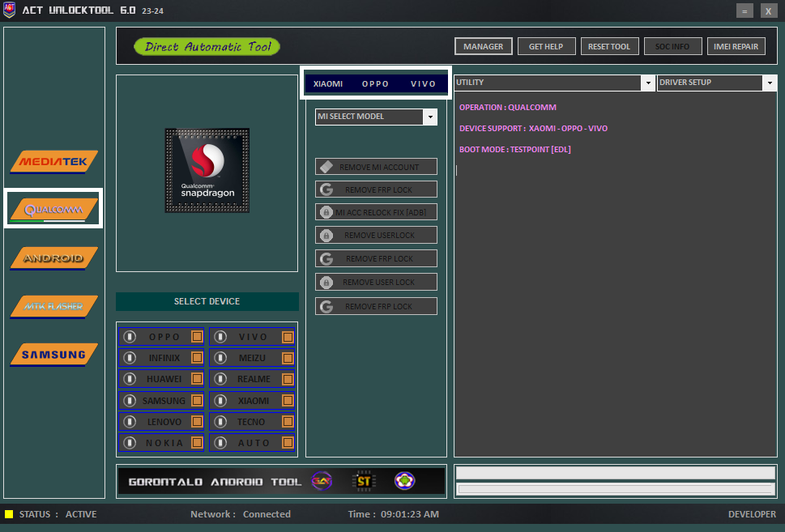Toggle the REALME device power button
This screenshot has width=785, height=532.
pos(220,379)
